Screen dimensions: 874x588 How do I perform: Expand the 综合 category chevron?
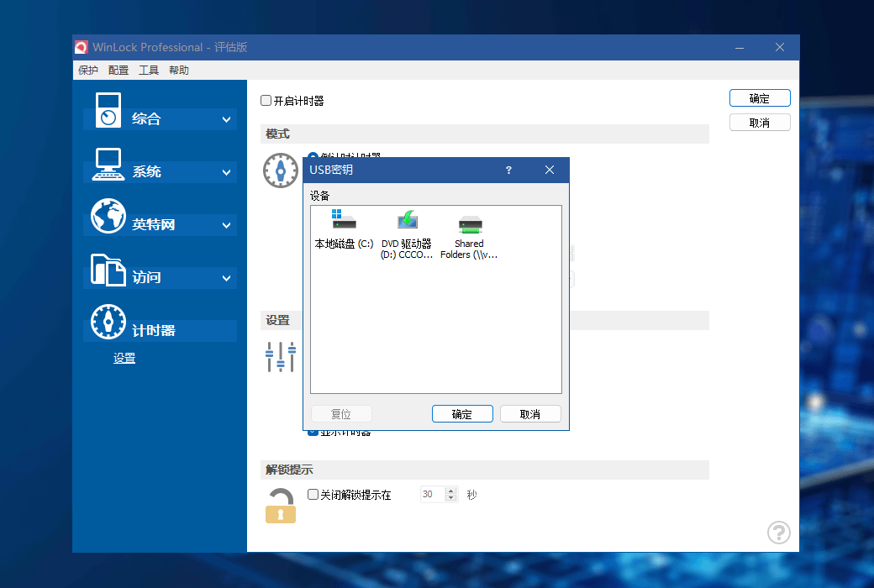point(226,119)
